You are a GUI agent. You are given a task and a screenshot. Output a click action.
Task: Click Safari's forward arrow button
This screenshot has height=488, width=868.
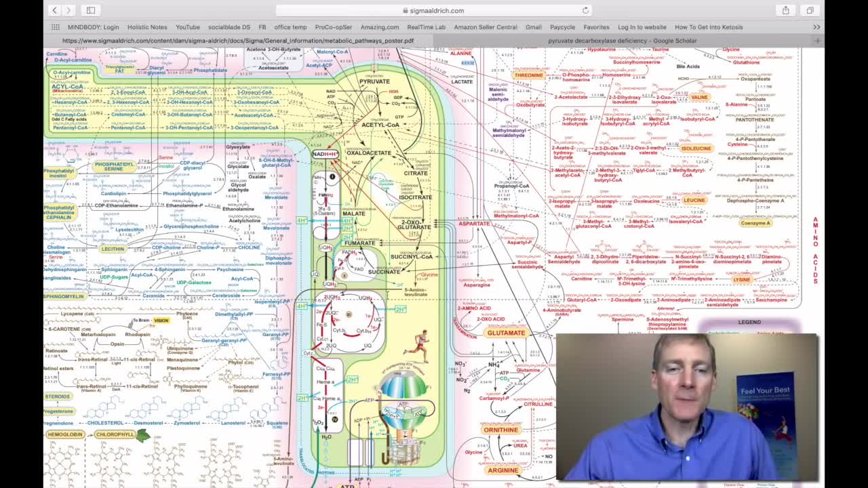[68, 10]
